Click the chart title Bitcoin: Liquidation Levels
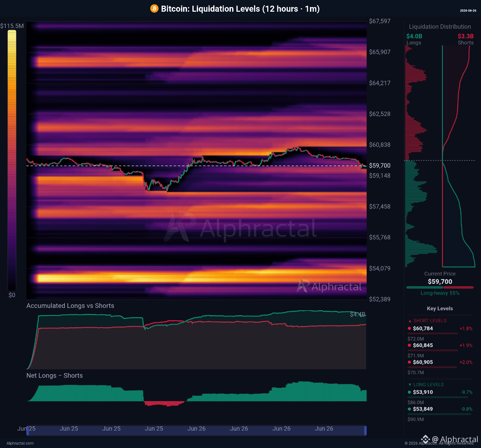The height and width of the screenshot is (448, 481). tap(240, 9)
